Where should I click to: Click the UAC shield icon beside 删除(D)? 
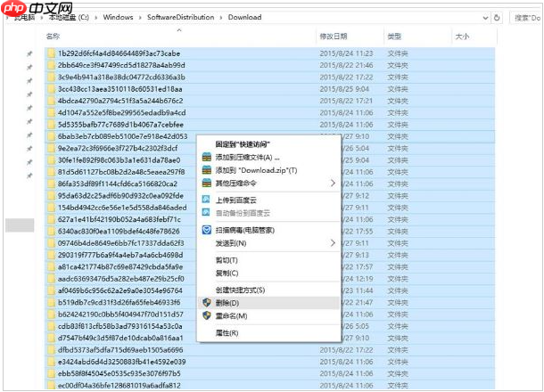tap(206, 303)
